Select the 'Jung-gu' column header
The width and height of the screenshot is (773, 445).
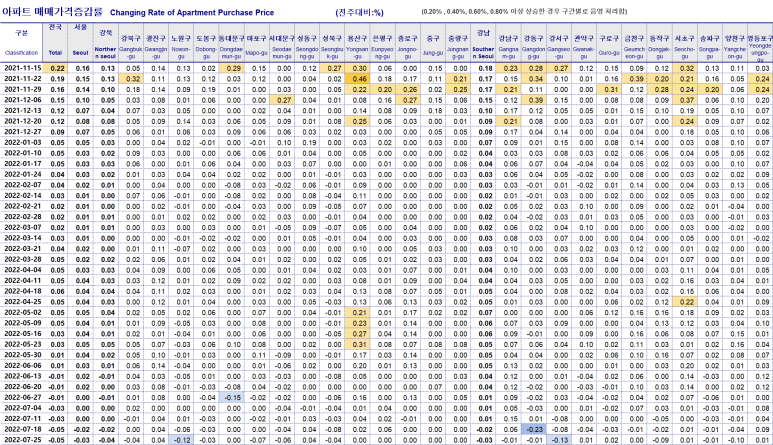click(x=433, y=43)
